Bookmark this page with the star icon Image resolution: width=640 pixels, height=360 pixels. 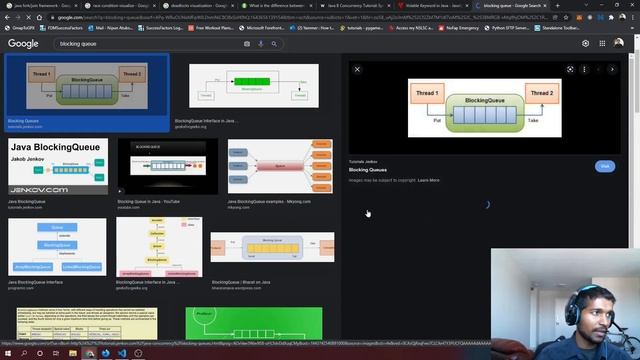coord(566,18)
